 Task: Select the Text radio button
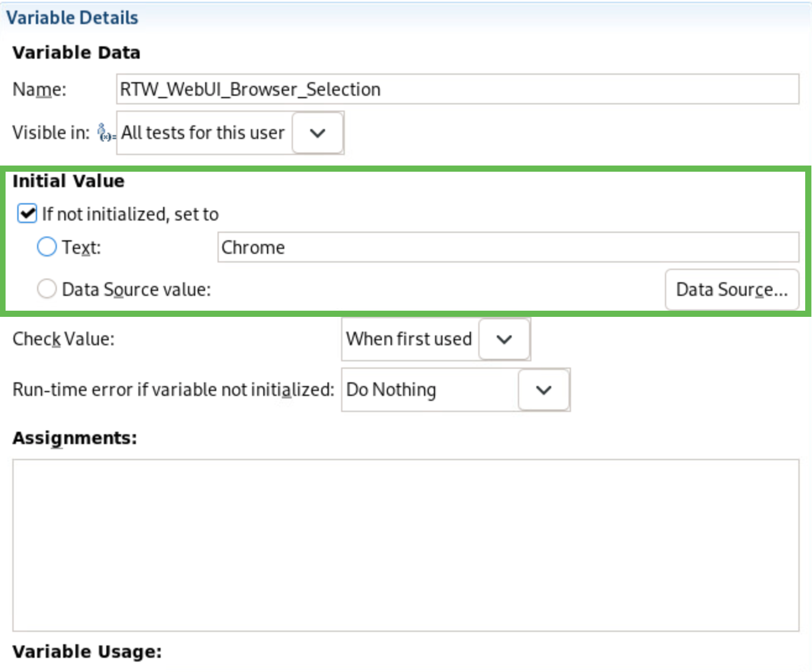click(x=47, y=247)
